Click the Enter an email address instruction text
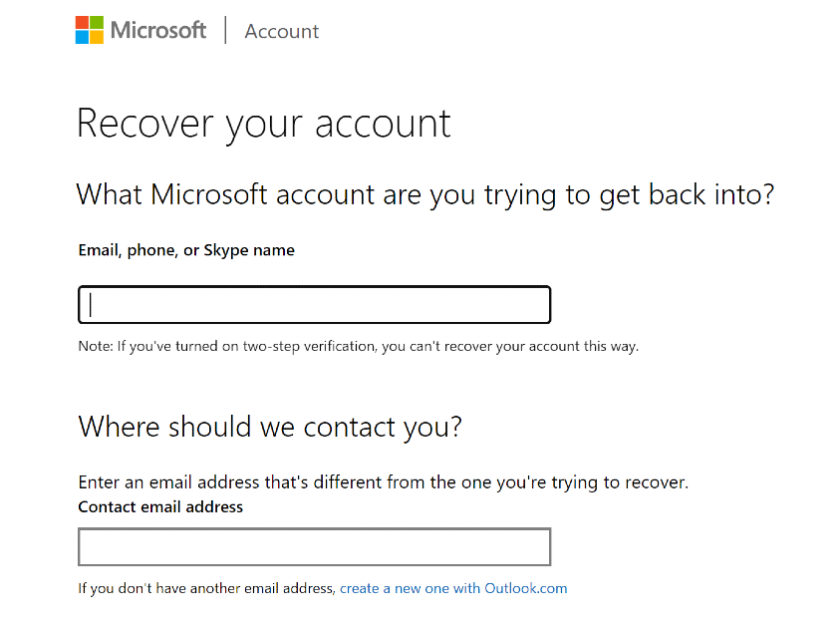Image resolution: width=840 pixels, height=626 pixels. [383, 482]
